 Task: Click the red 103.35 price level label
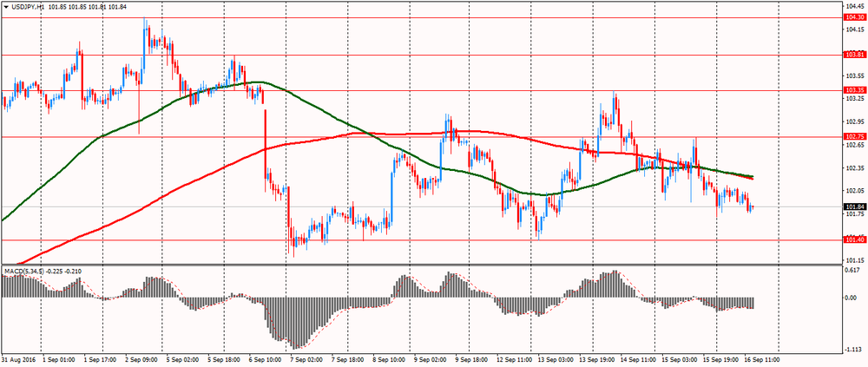855,90
